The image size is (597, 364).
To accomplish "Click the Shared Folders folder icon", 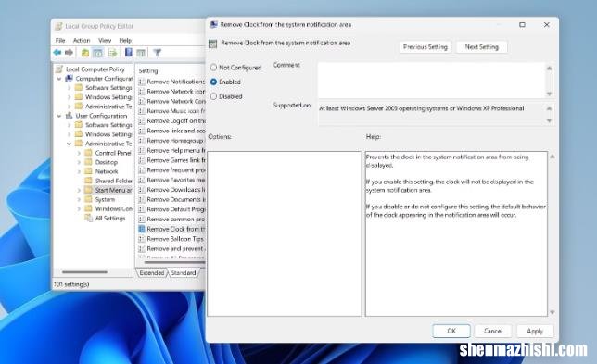I will (x=88, y=181).
